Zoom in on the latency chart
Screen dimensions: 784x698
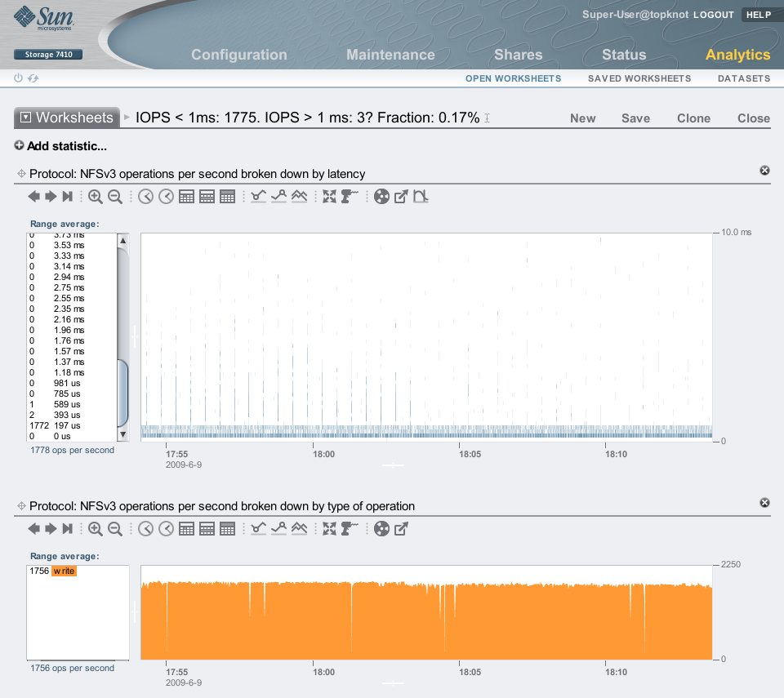[x=96, y=197]
